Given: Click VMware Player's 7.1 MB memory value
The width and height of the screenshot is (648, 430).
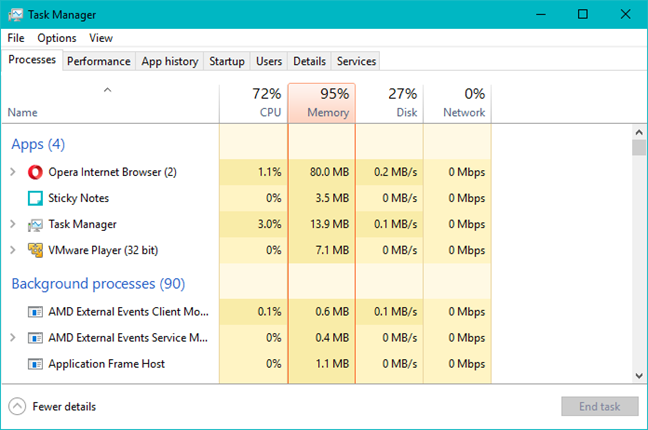Looking at the screenshot, I should [x=332, y=250].
